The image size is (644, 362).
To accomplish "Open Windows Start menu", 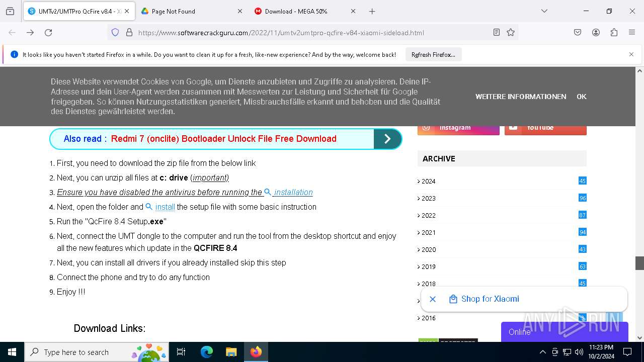I will (12, 352).
